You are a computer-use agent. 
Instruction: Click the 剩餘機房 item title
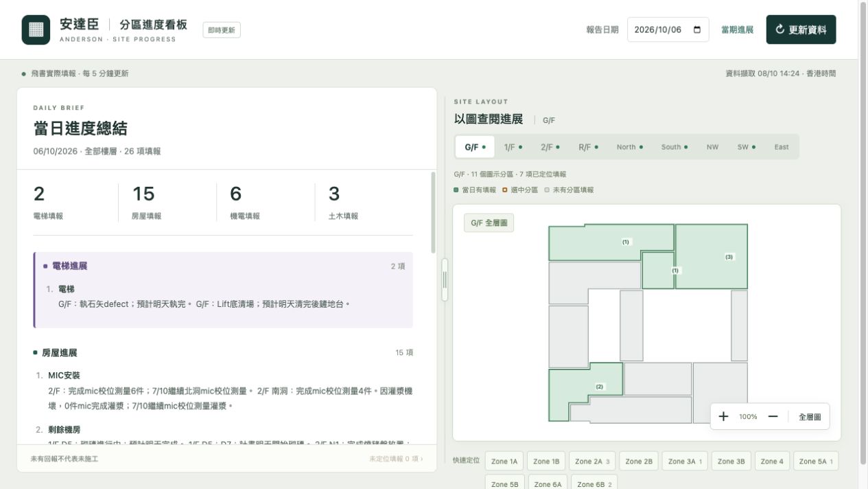(64, 430)
